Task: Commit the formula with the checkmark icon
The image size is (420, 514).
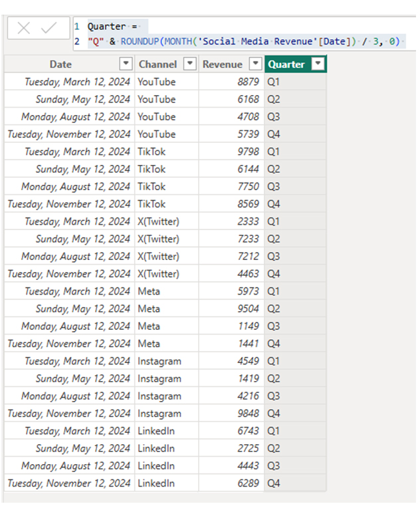Action: point(49,29)
